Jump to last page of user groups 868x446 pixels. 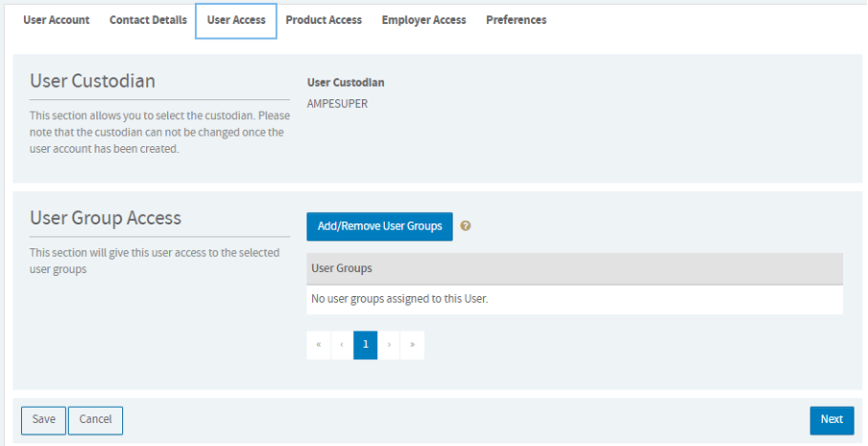pos(412,345)
